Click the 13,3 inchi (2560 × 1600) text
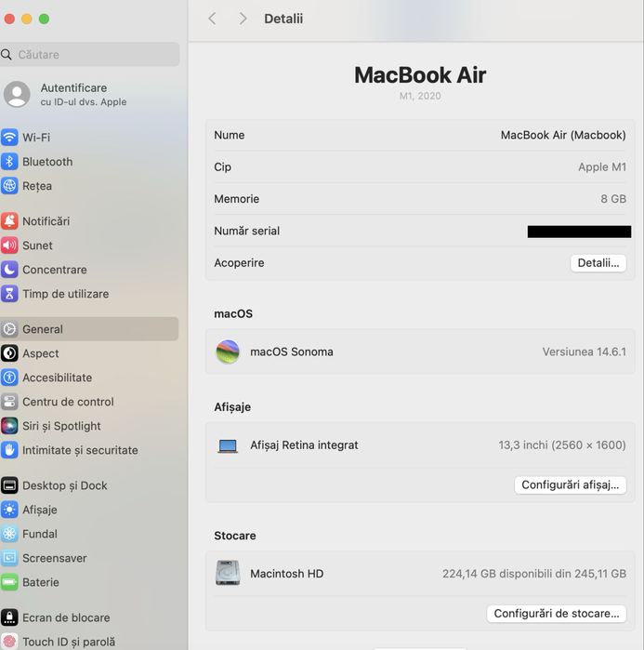 point(562,445)
